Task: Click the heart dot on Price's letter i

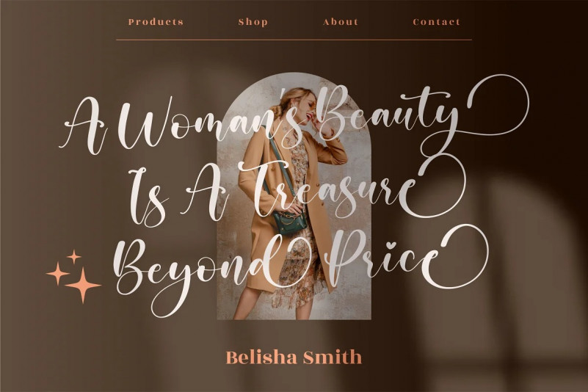Action: (391, 246)
